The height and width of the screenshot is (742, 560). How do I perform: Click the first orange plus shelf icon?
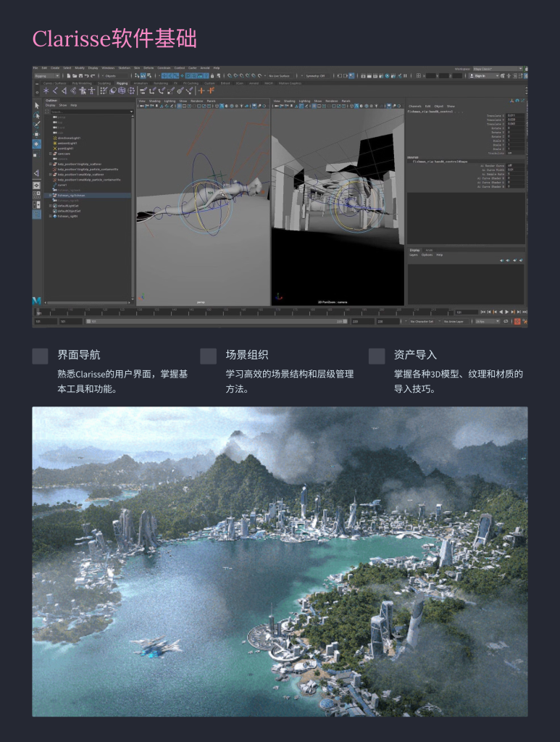pos(202,91)
